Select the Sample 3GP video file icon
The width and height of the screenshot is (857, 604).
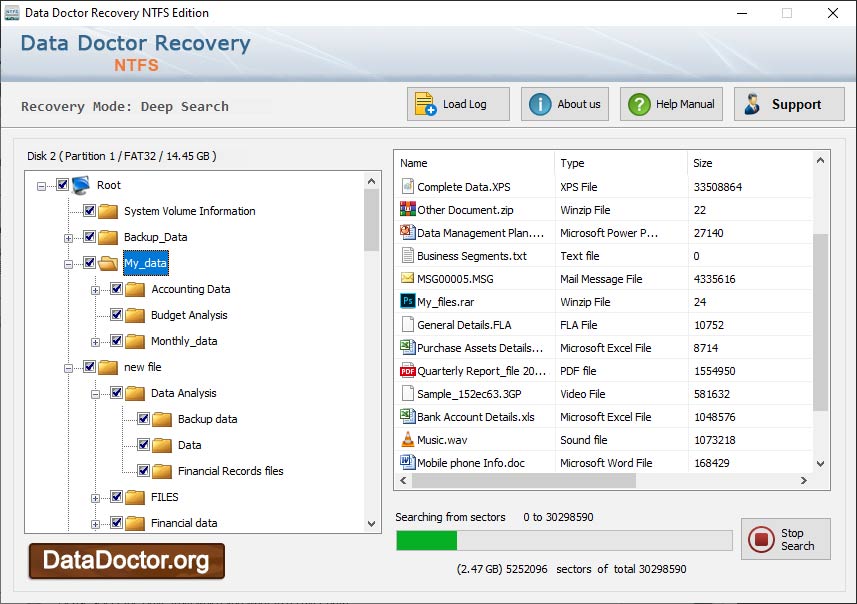[407, 393]
